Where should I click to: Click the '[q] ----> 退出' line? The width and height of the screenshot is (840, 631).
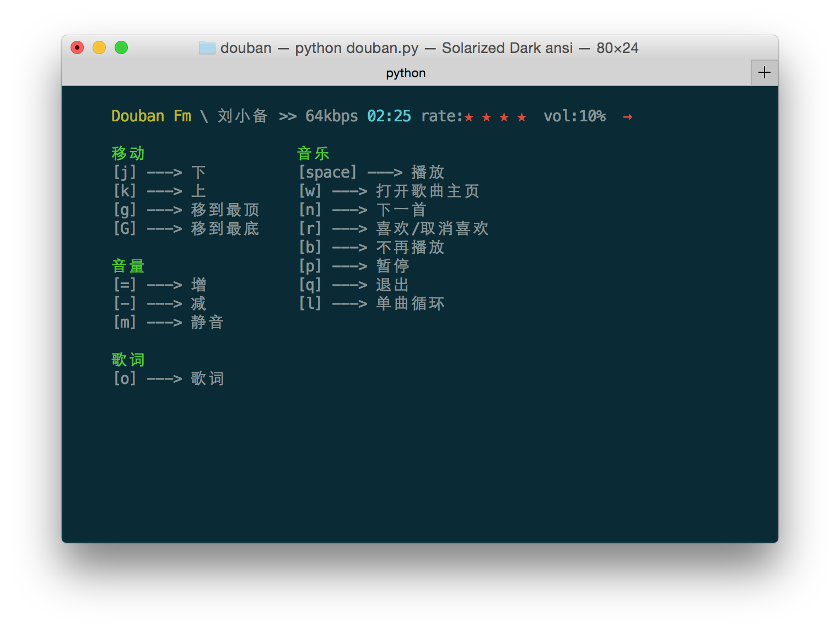(354, 285)
